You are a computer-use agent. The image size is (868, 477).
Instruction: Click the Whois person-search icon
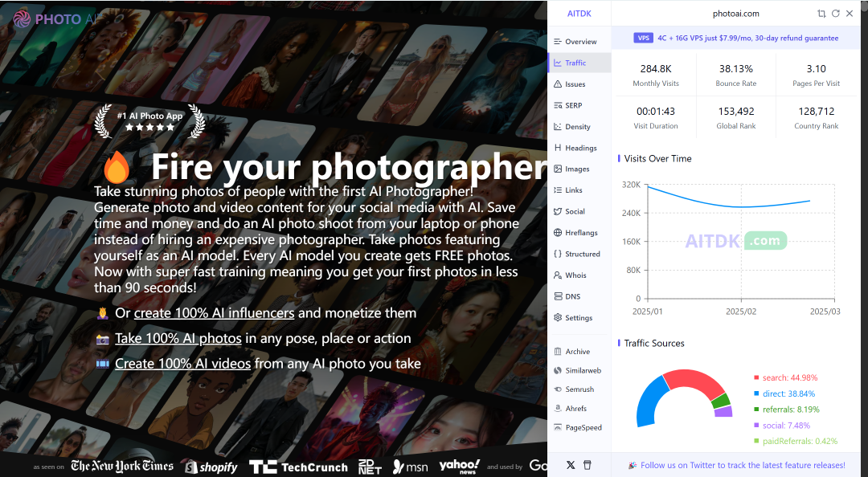coord(558,275)
